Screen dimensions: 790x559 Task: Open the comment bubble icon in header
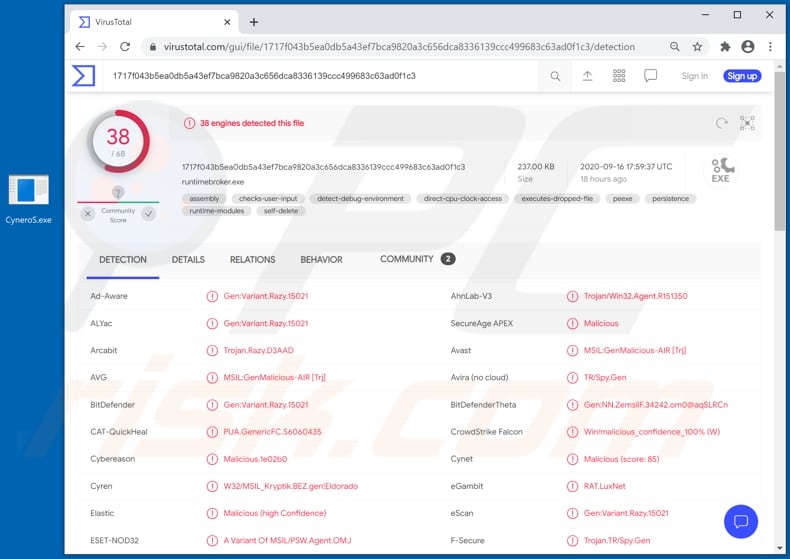tap(650, 76)
